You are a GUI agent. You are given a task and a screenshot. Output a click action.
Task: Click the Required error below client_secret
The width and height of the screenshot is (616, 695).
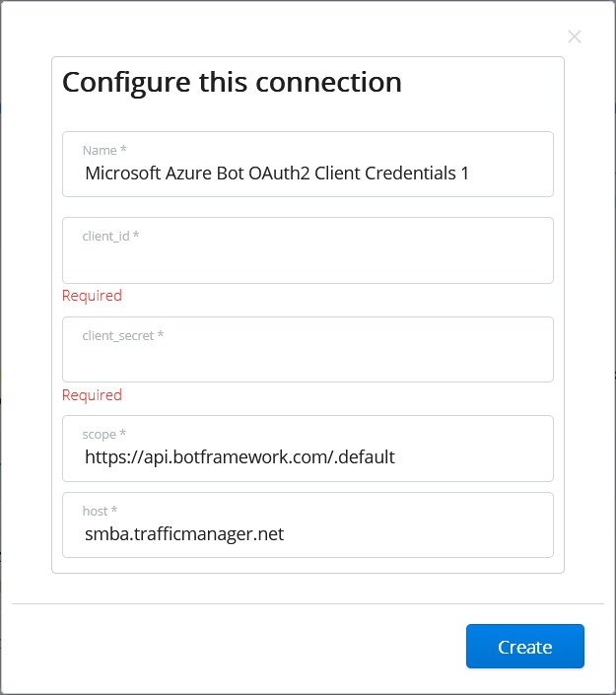(x=92, y=395)
